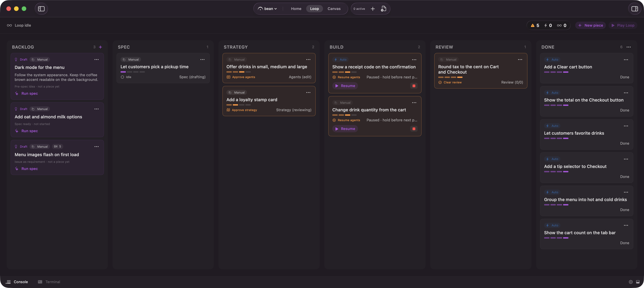Open options for Menu images flash card
Screen dimensions: 644x288
[97, 146]
